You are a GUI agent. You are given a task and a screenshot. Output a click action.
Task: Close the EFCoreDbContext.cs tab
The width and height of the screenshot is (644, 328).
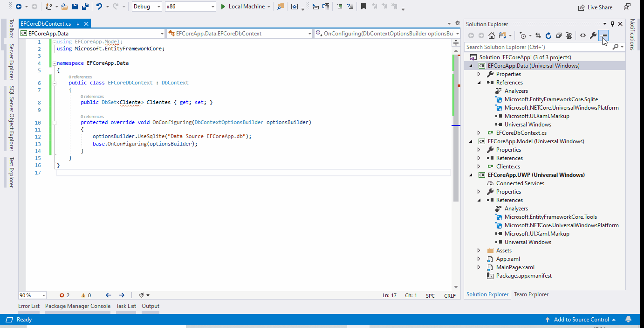pyautogui.click(x=86, y=24)
